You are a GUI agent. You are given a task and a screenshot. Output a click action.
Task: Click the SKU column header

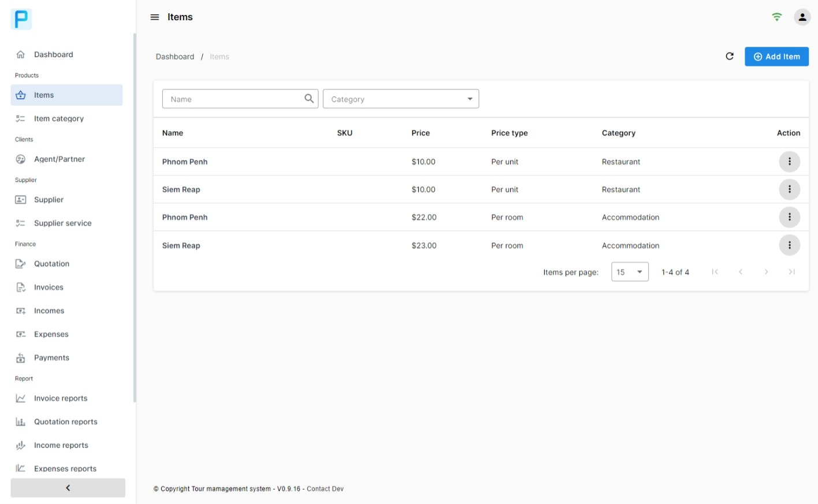tap(345, 133)
